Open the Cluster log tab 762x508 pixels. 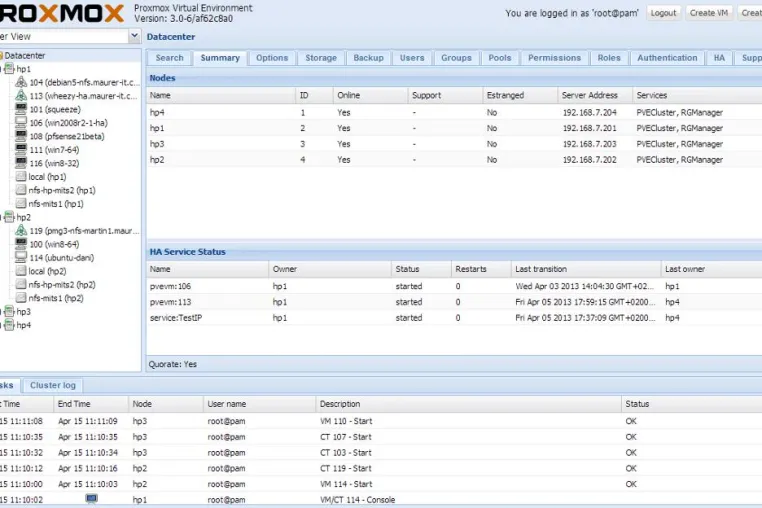click(x=53, y=385)
